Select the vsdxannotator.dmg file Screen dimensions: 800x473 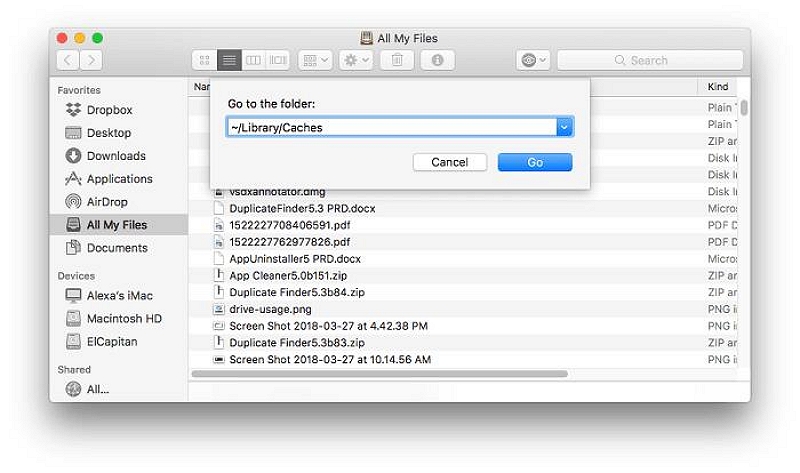pos(277,193)
